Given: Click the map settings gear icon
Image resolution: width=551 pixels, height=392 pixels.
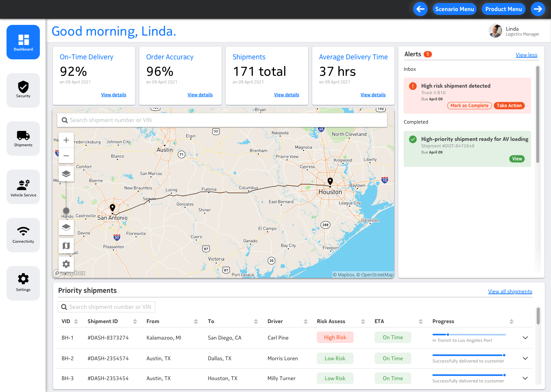Looking at the screenshot, I should coord(66,264).
